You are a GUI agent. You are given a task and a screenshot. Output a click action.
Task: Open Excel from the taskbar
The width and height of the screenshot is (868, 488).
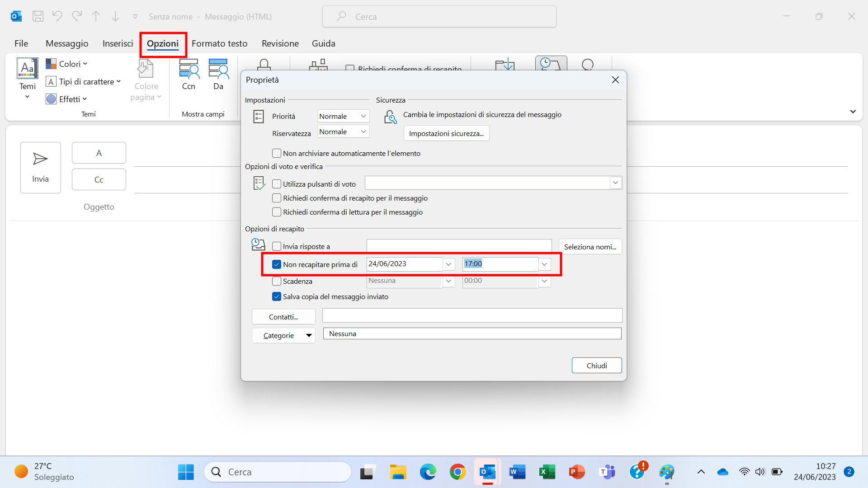(547, 471)
